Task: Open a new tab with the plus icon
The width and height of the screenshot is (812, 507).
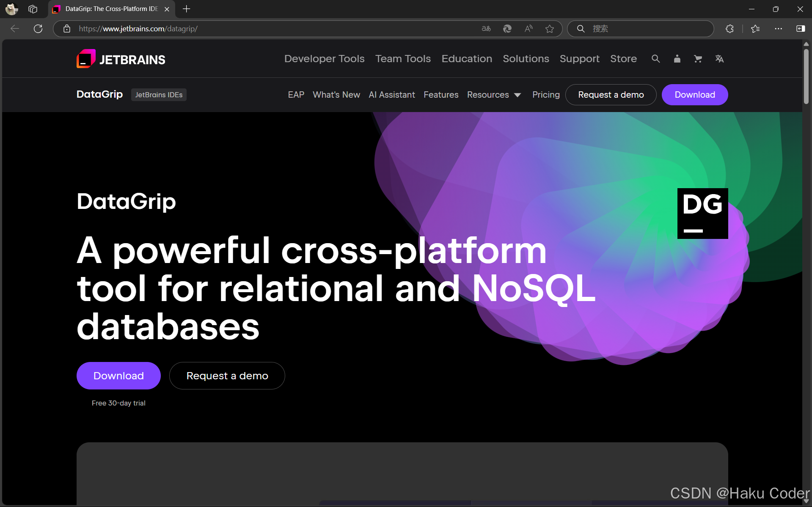Action: click(186, 9)
